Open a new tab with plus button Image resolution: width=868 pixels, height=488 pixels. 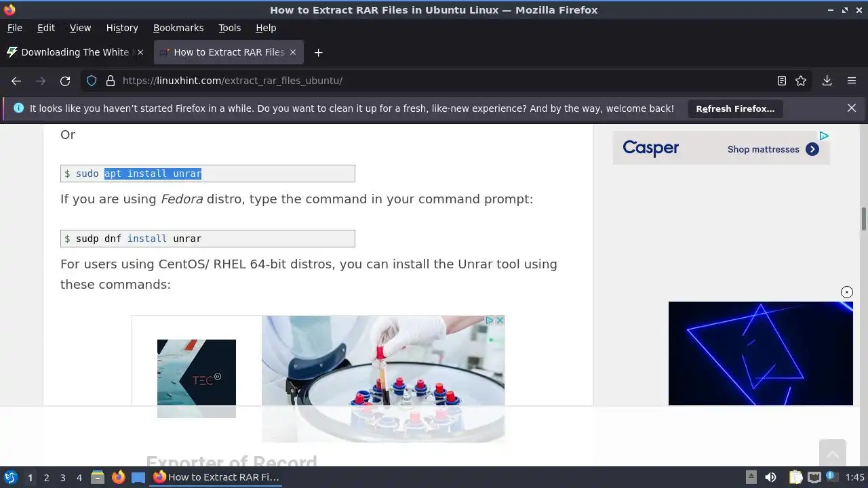[x=318, y=52]
